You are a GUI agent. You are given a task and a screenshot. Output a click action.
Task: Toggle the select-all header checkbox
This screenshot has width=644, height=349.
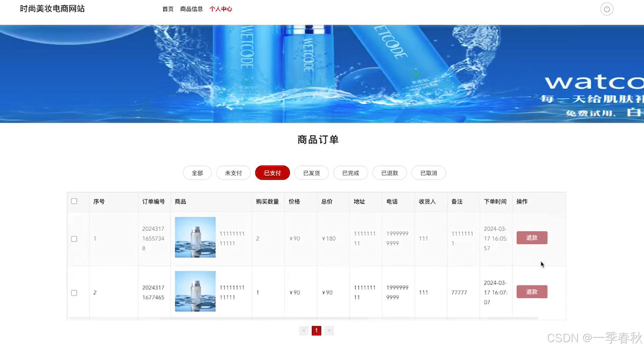pyautogui.click(x=74, y=201)
